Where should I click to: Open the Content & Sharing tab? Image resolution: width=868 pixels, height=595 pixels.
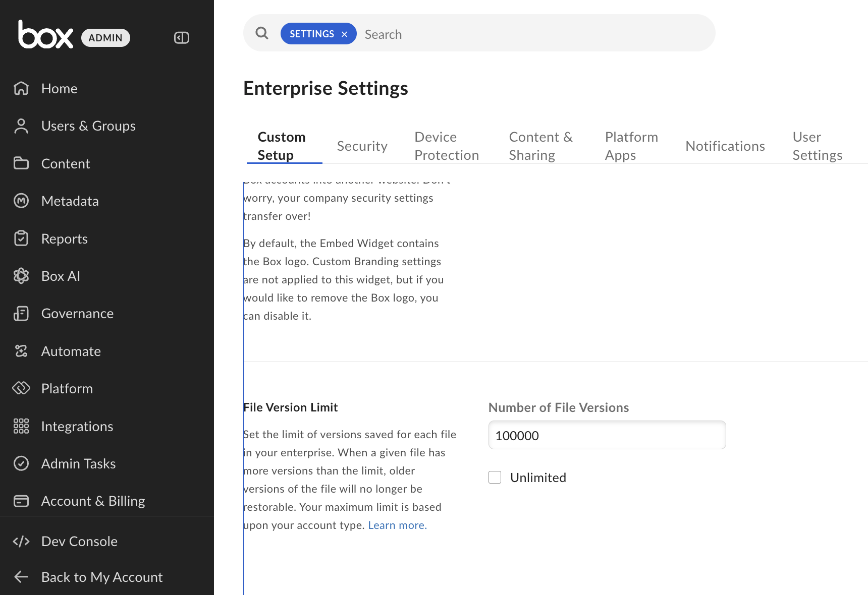pyautogui.click(x=541, y=146)
